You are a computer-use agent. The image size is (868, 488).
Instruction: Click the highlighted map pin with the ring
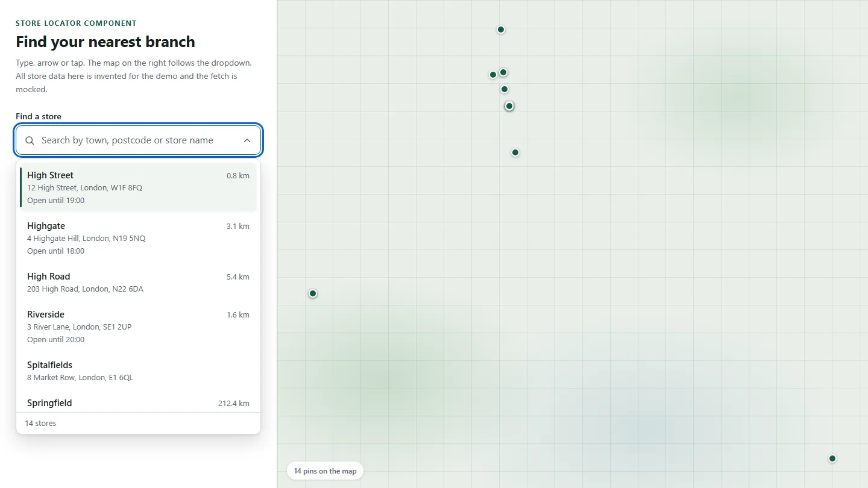[x=509, y=106]
